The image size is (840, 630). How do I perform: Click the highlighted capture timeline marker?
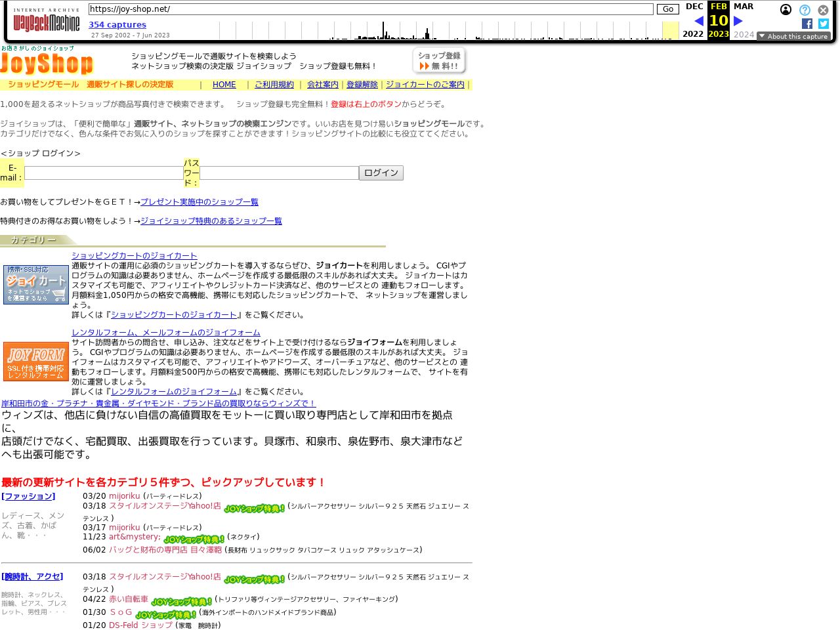[x=670, y=31]
